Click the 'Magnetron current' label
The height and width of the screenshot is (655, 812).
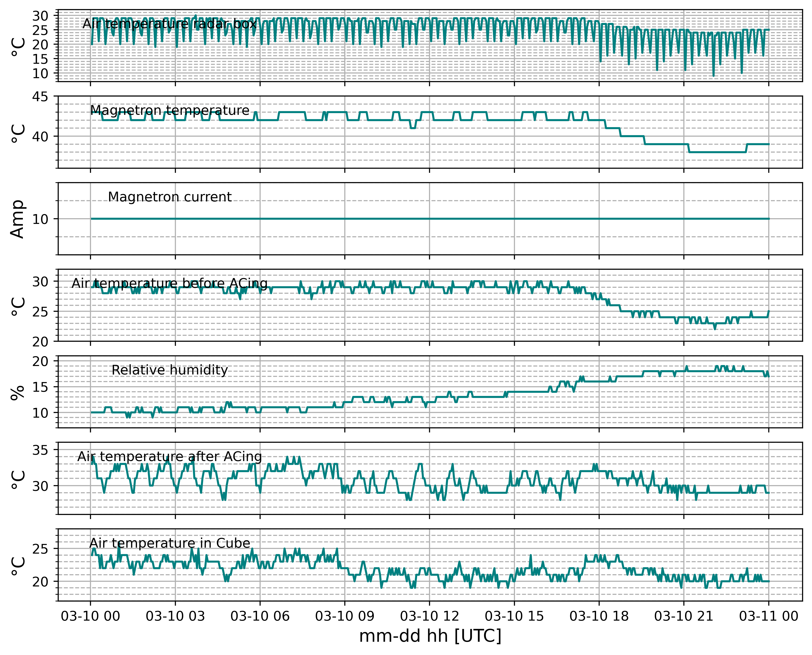(x=169, y=197)
